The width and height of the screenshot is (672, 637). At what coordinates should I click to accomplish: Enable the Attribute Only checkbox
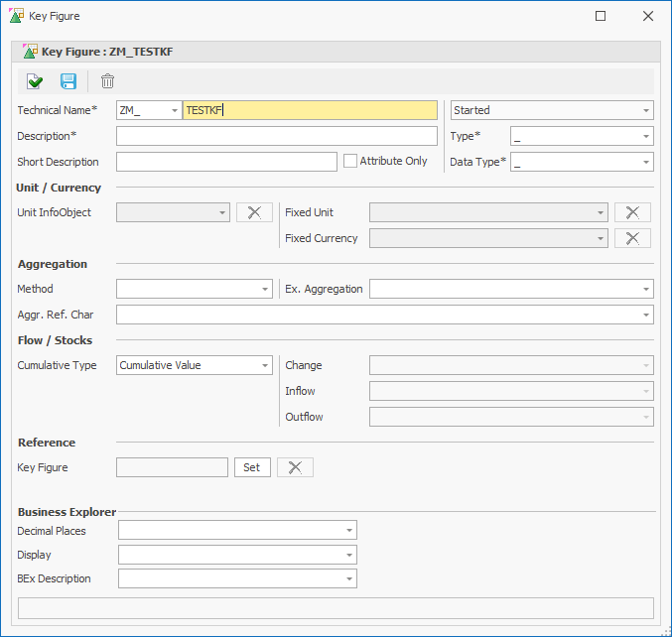pyautogui.click(x=350, y=161)
